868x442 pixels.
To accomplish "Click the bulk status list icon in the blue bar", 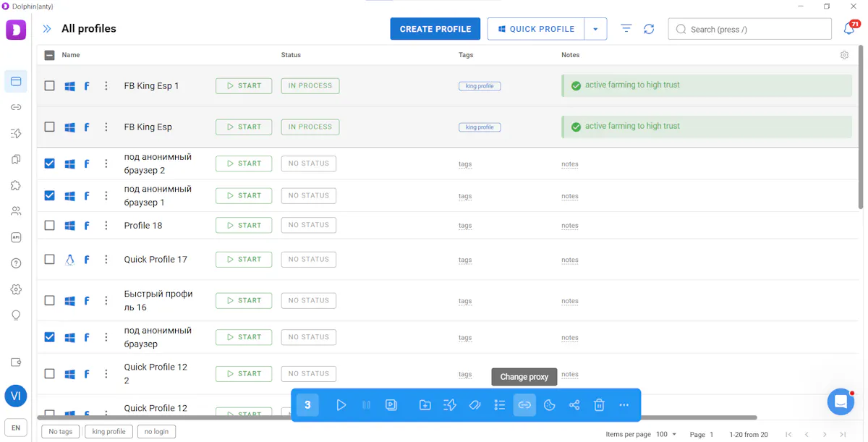I will [x=500, y=405].
